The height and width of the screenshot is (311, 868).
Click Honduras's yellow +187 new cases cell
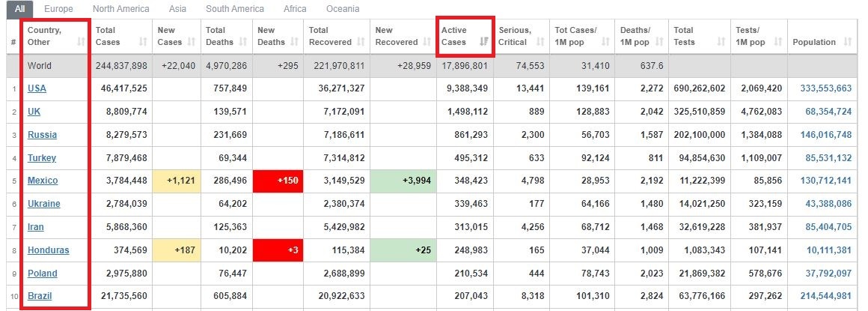pyautogui.click(x=177, y=250)
